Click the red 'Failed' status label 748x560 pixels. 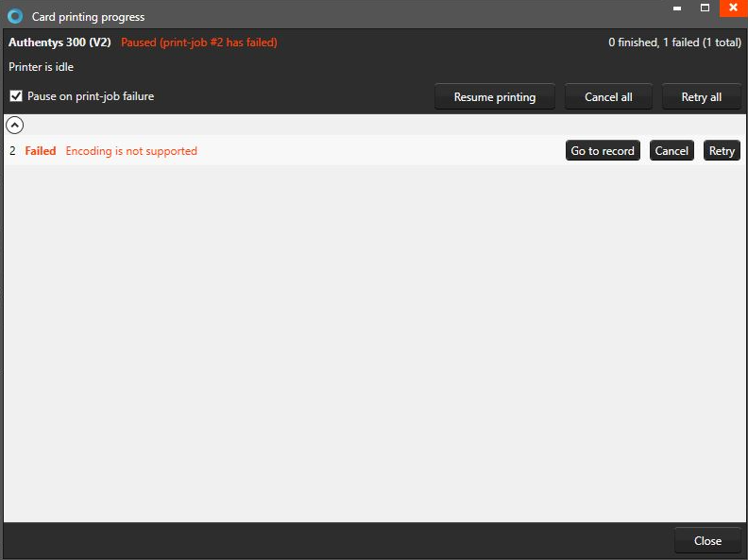click(41, 151)
